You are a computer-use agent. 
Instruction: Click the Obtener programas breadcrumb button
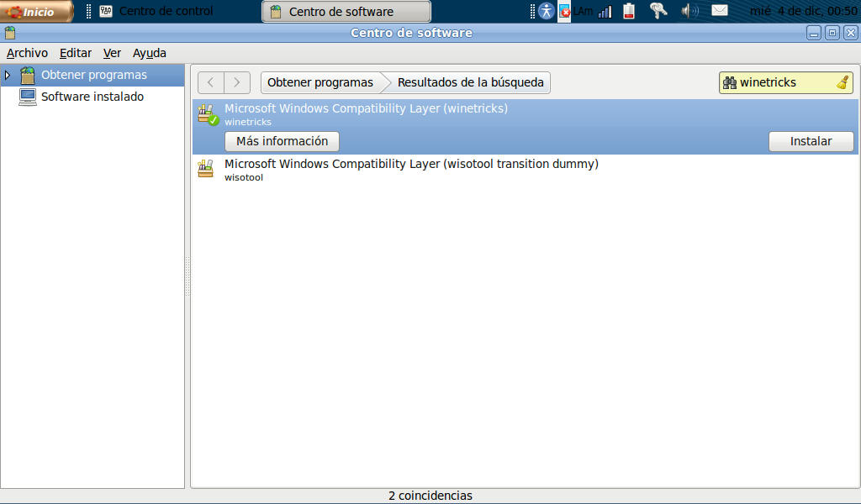320,83
